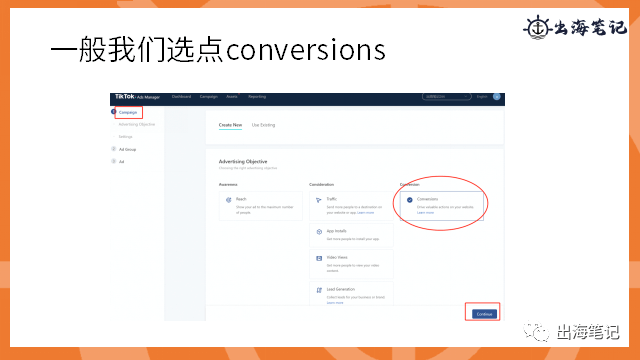The width and height of the screenshot is (640, 360).
Task: Choose the App Installs objective card
Action: point(351,235)
